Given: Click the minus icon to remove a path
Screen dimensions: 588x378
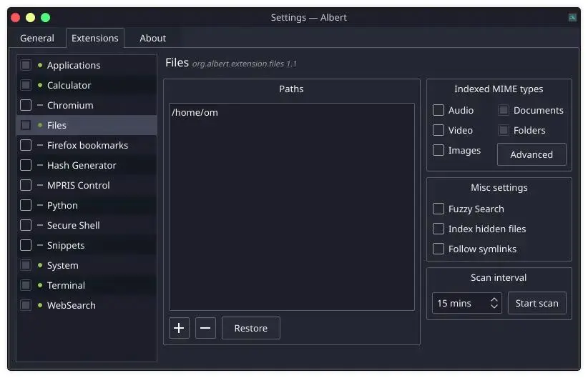Looking at the screenshot, I should [x=205, y=328].
